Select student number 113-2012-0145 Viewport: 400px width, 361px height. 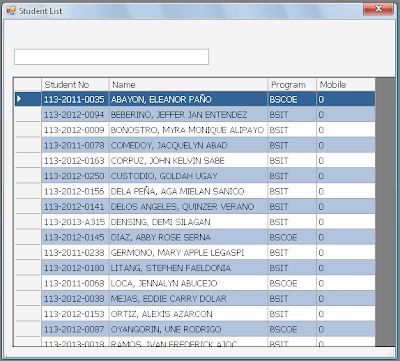[75, 237]
